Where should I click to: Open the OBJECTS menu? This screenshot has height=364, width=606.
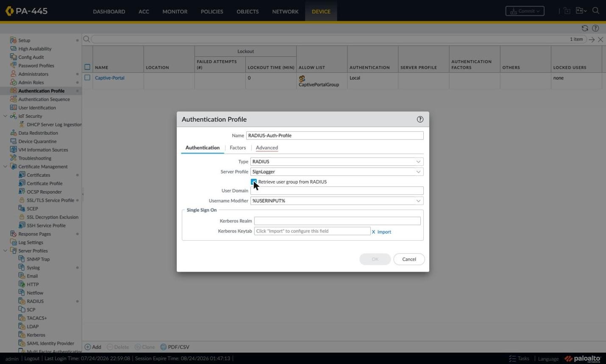pos(247,11)
